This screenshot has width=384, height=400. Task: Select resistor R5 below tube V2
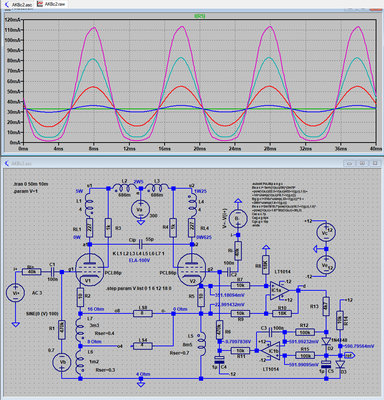tap(201, 297)
